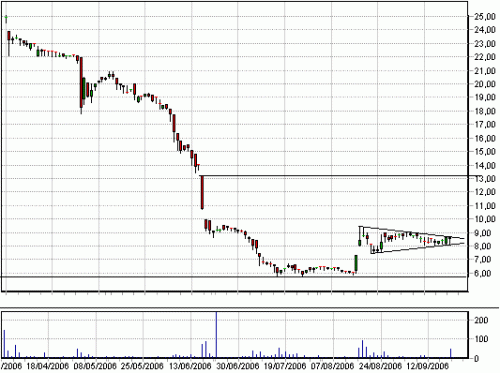Click the 12,00 price axis label
This screenshot has width=500, height=373.
pos(485,192)
